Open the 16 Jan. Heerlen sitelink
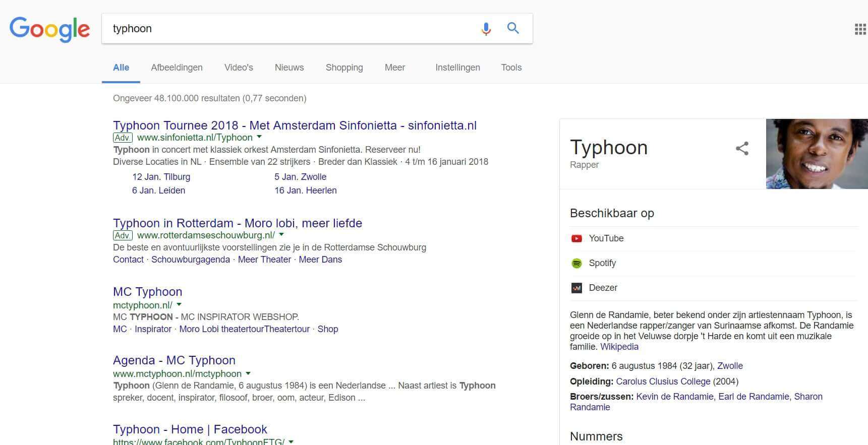868x445 pixels. pyautogui.click(x=305, y=190)
